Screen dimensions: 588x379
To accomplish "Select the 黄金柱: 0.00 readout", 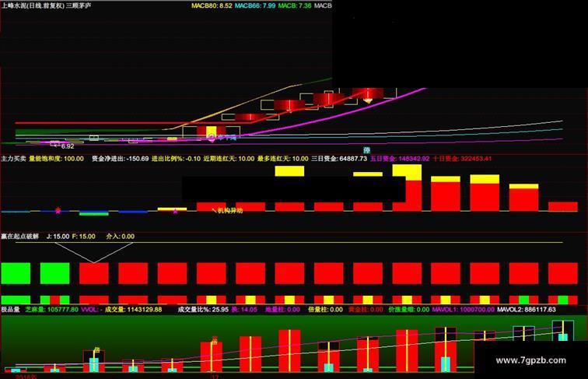I will click(x=366, y=310).
